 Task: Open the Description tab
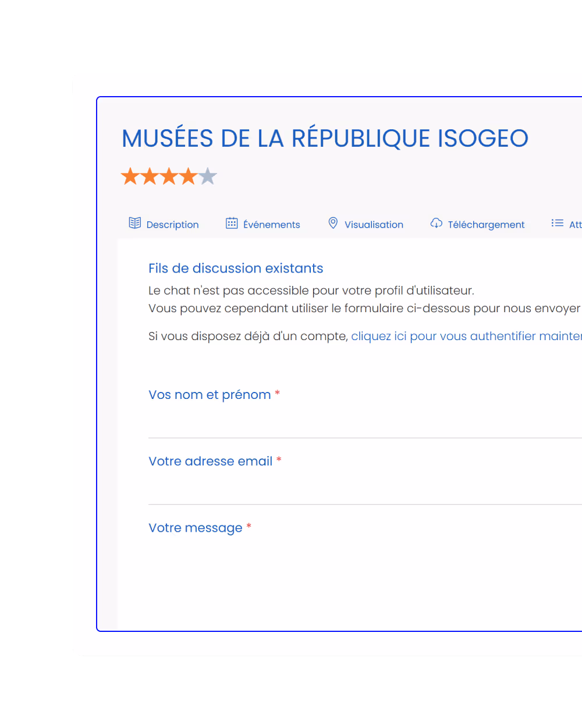click(x=172, y=224)
